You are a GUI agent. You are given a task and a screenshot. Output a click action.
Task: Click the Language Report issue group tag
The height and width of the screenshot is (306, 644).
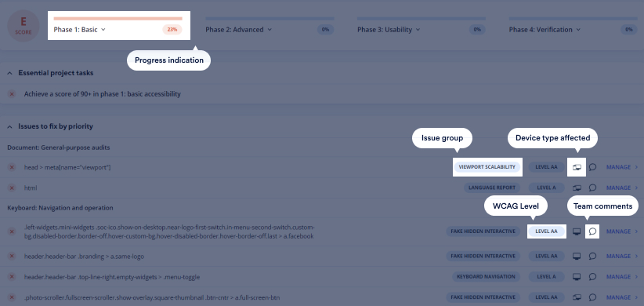tap(492, 188)
